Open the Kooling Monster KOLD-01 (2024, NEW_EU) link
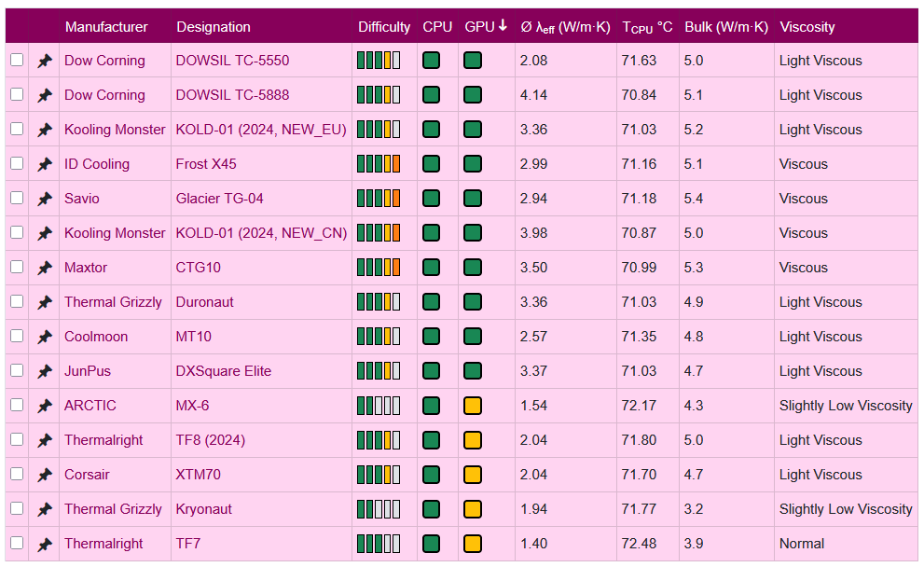 pyautogui.click(x=260, y=130)
